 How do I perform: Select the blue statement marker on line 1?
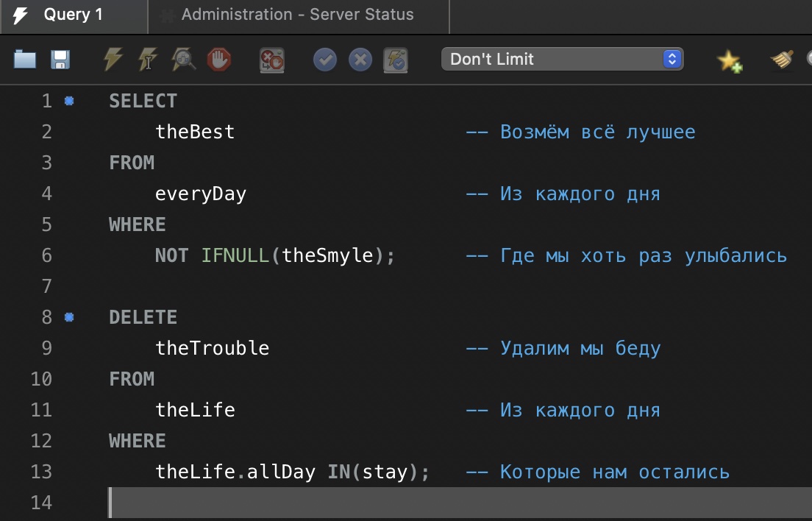[x=69, y=101]
